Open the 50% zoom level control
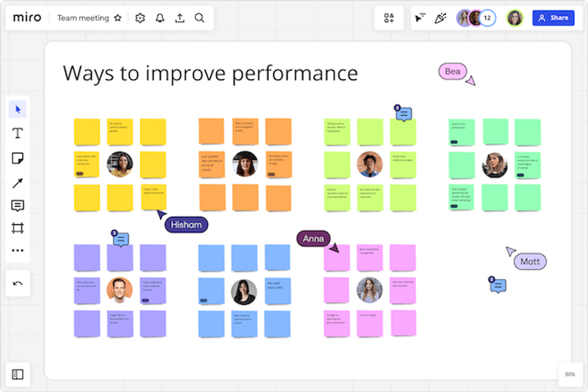 [570, 374]
